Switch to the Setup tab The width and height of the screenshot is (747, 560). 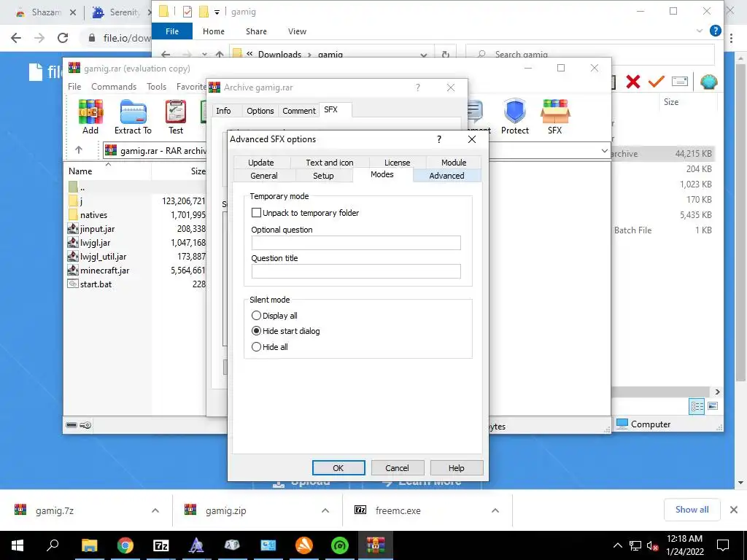323,176
